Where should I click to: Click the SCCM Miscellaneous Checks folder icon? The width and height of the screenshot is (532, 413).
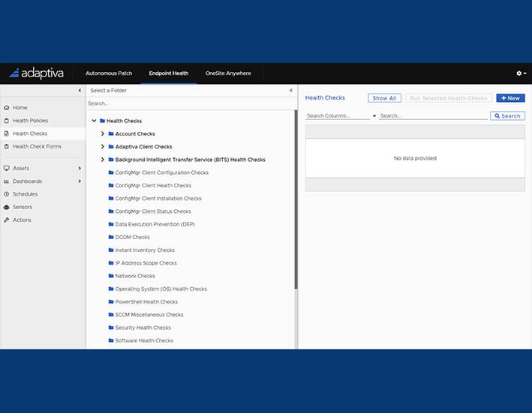pos(111,314)
